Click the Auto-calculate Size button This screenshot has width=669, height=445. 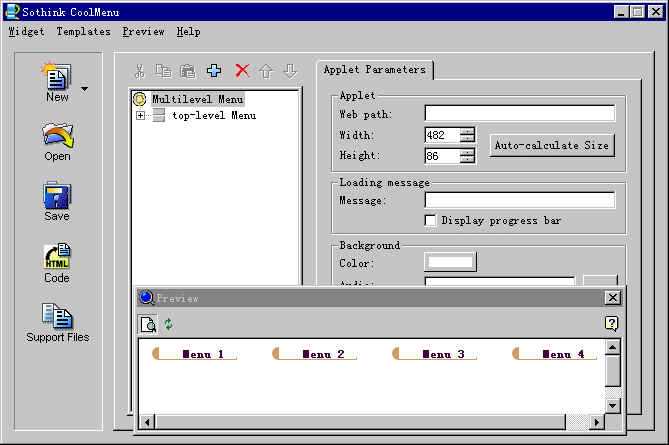552,145
